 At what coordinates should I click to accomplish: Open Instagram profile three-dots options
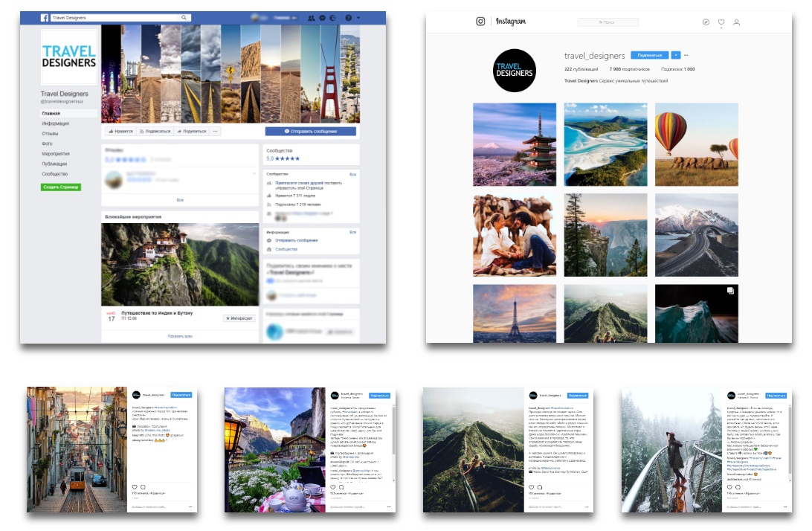pyautogui.click(x=686, y=55)
